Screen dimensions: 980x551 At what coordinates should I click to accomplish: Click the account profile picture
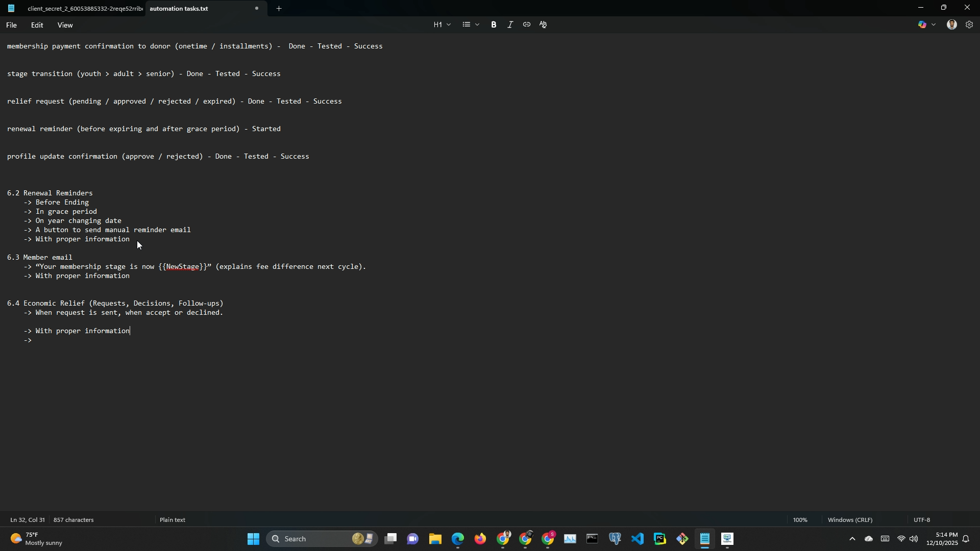pos(951,24)
